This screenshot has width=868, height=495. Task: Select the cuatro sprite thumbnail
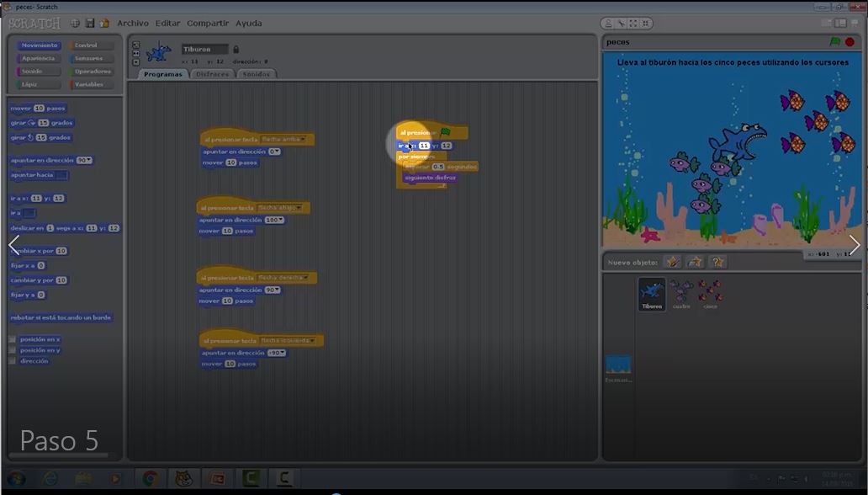681,294
